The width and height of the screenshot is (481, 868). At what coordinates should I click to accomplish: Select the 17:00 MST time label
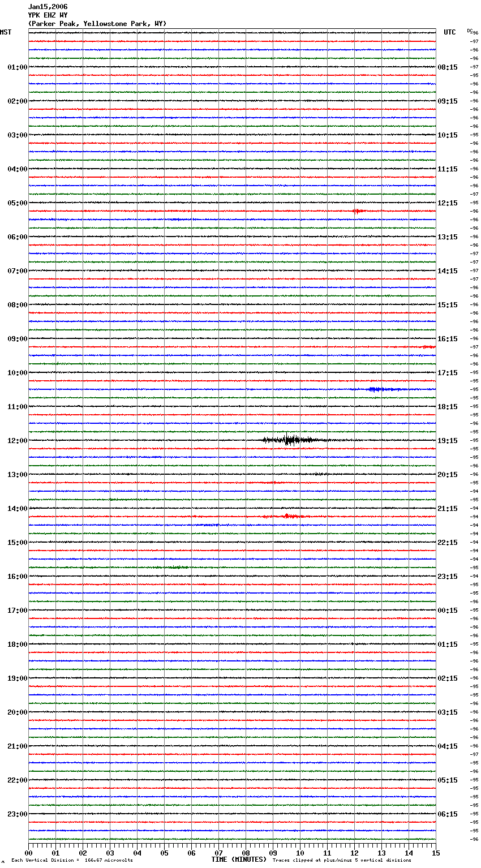click(18, 611)
